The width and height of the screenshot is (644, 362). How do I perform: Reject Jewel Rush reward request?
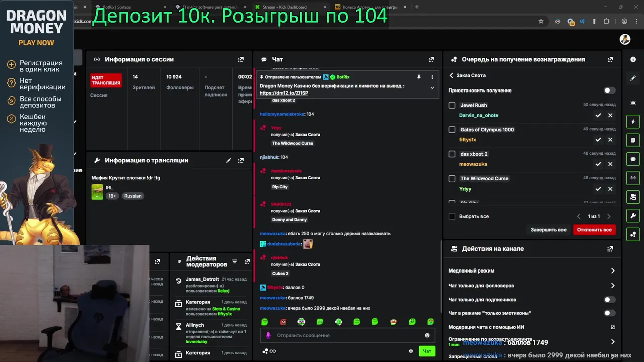610,115
